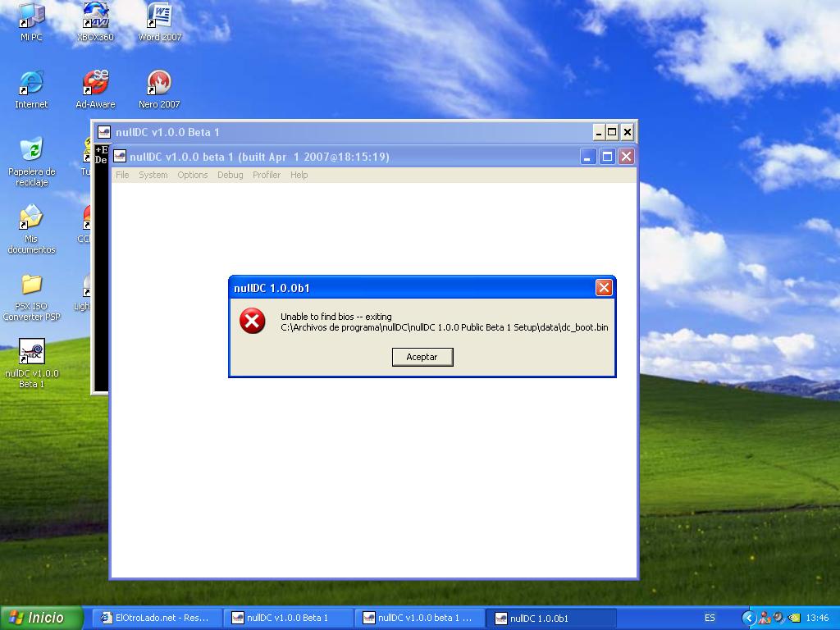This screenshot has width=840, height=630.
Task: Click nullDC console window title icon
Action: (104, 132)
